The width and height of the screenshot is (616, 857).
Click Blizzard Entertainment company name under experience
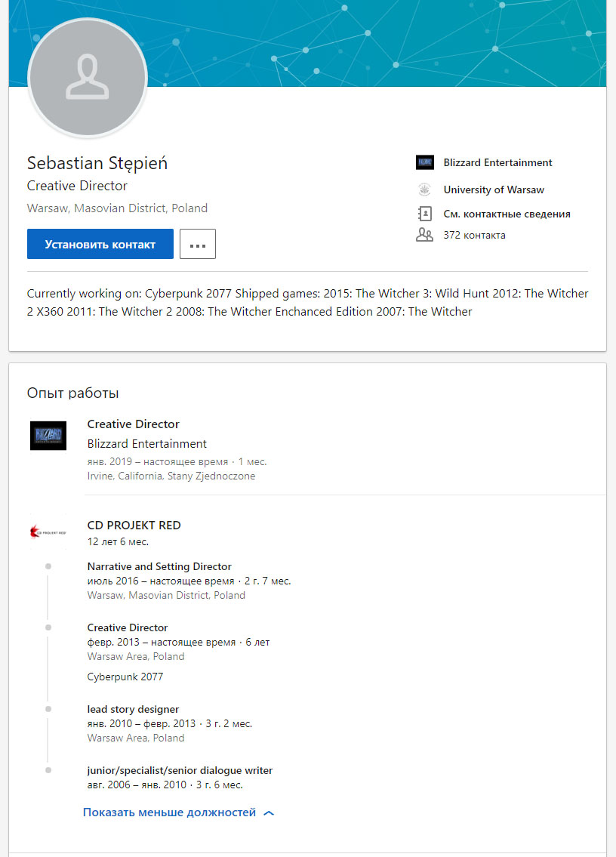[x=147, y=444]
